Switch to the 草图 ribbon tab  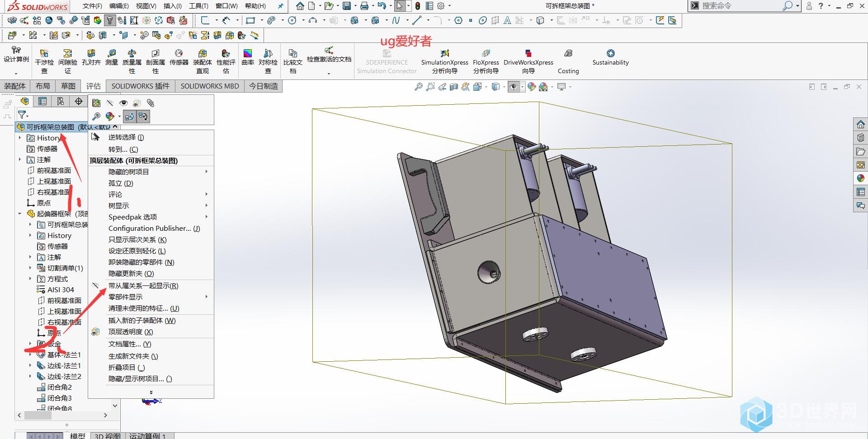click(68, 86)
